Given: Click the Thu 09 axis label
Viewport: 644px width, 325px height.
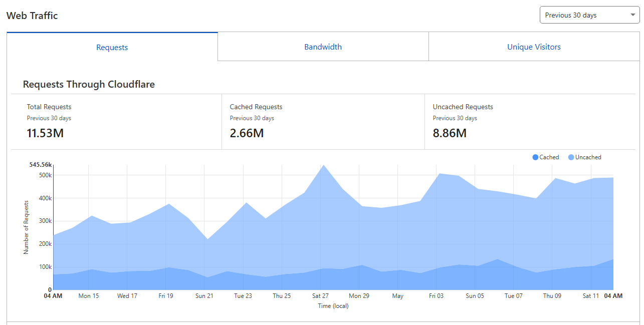Looking at the screenshot, I should [552, 296].
